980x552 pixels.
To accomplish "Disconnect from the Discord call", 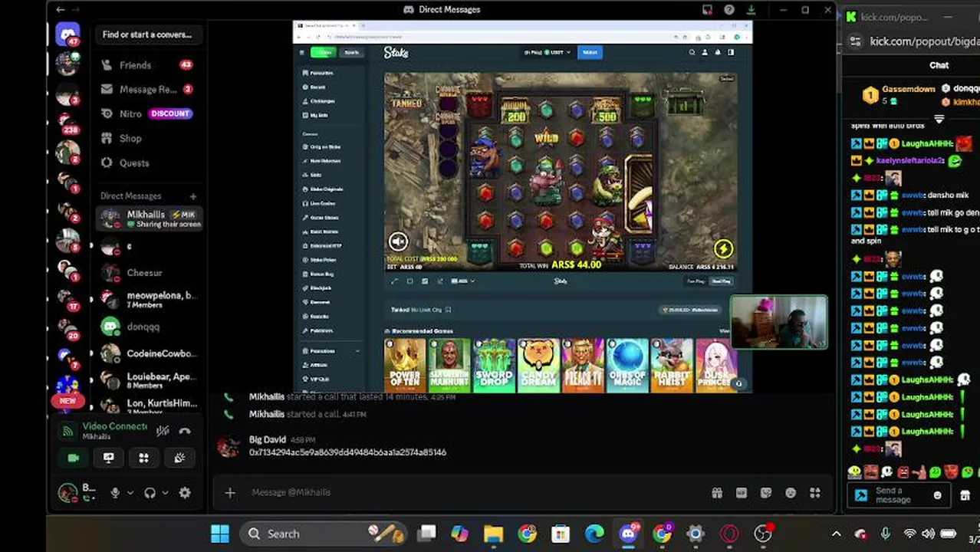I will [x=185, y=431].
